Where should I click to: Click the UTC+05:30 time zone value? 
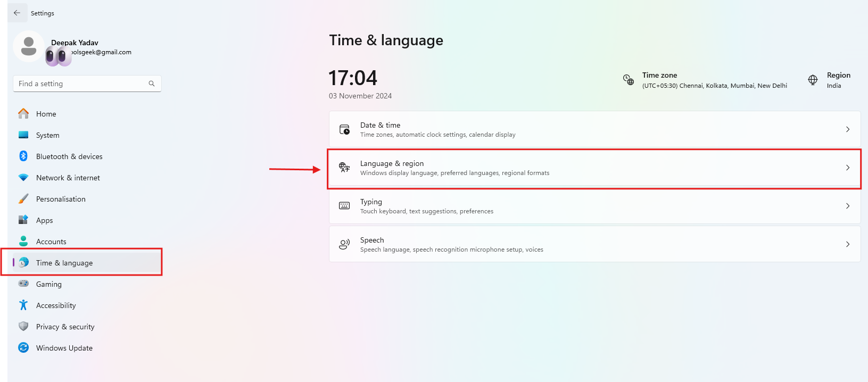pos(715,86)
